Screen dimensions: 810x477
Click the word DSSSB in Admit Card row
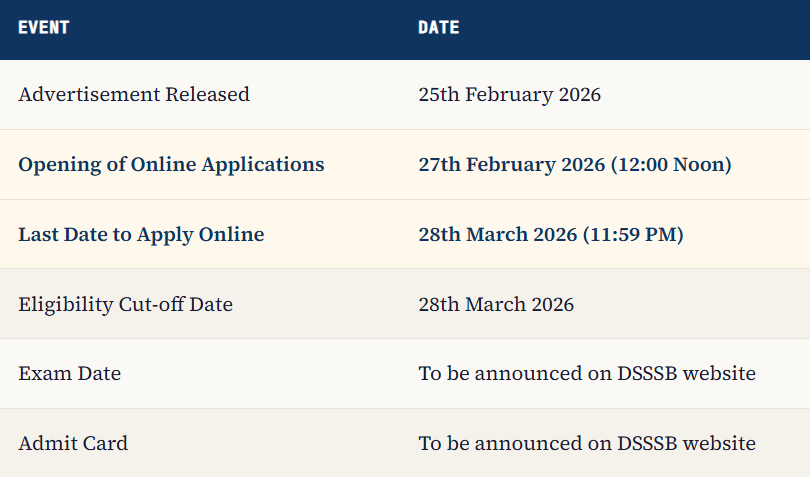651,443
